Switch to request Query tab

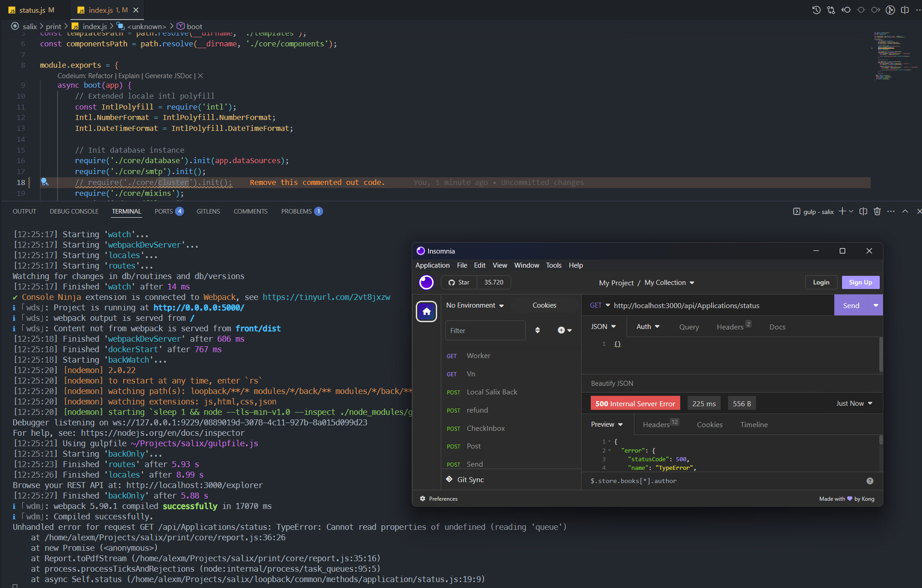(689, 327)
